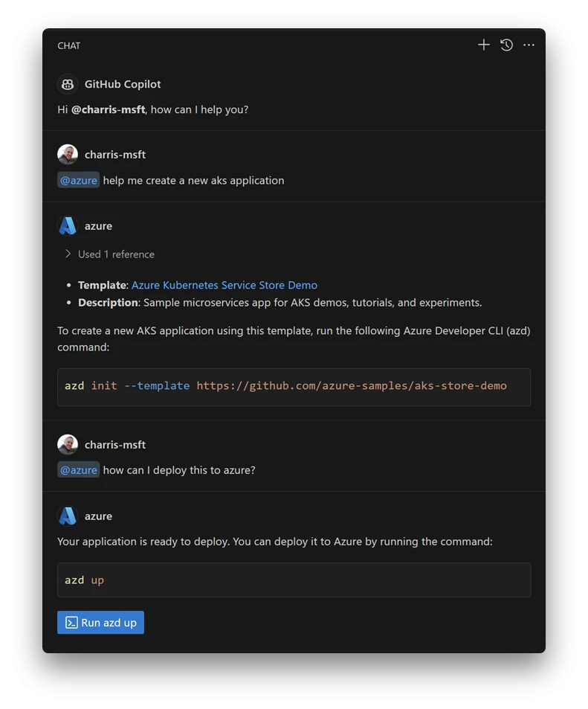
Task: Click 'Description' bullet text line
Action: (280, 303)
